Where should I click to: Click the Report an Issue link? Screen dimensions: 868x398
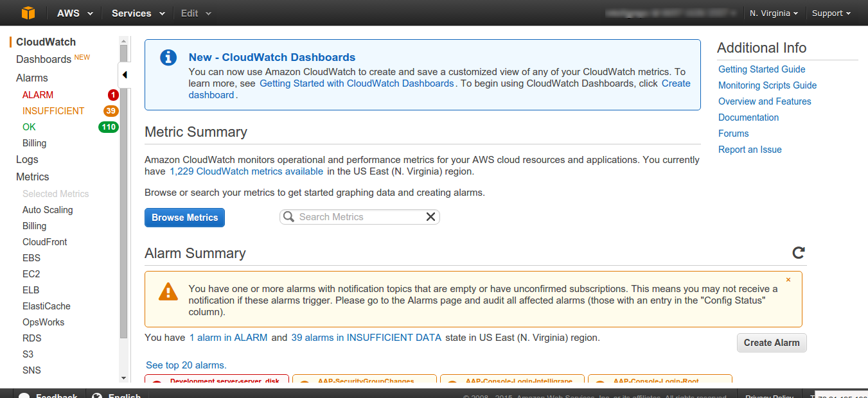click(750, 150)
